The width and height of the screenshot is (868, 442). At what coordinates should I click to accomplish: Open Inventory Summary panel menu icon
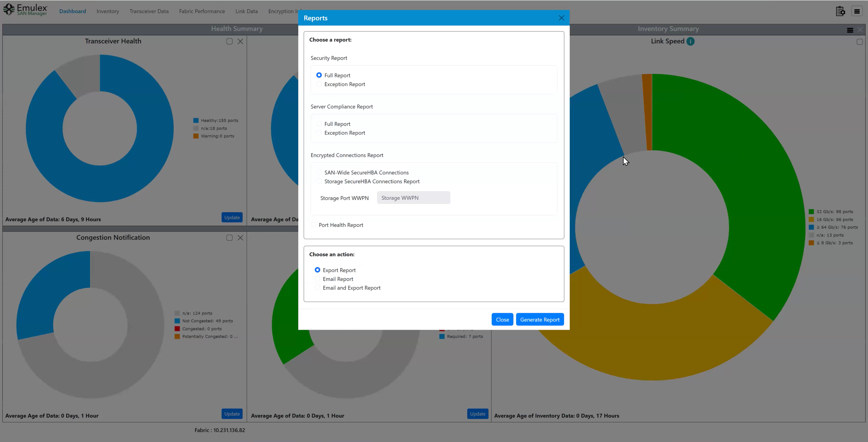(x=850, y=30)
